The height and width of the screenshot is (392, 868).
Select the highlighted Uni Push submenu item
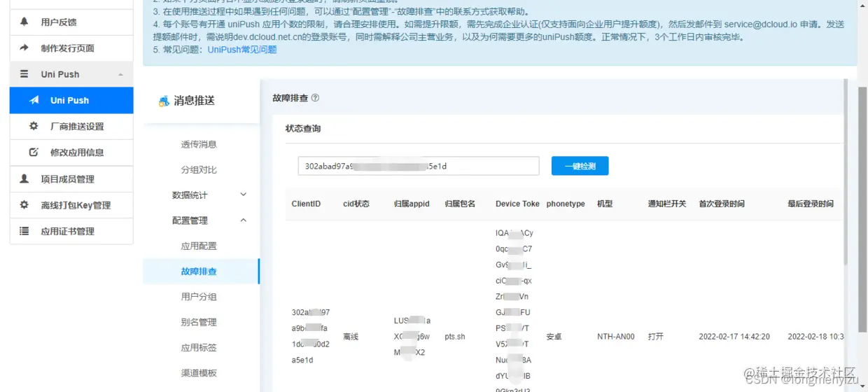71,100
